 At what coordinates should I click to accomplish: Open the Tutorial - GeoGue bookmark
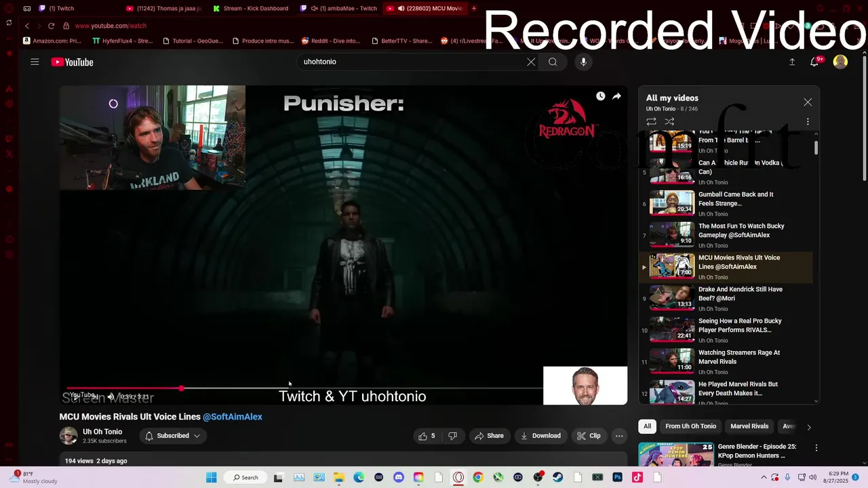192,41
